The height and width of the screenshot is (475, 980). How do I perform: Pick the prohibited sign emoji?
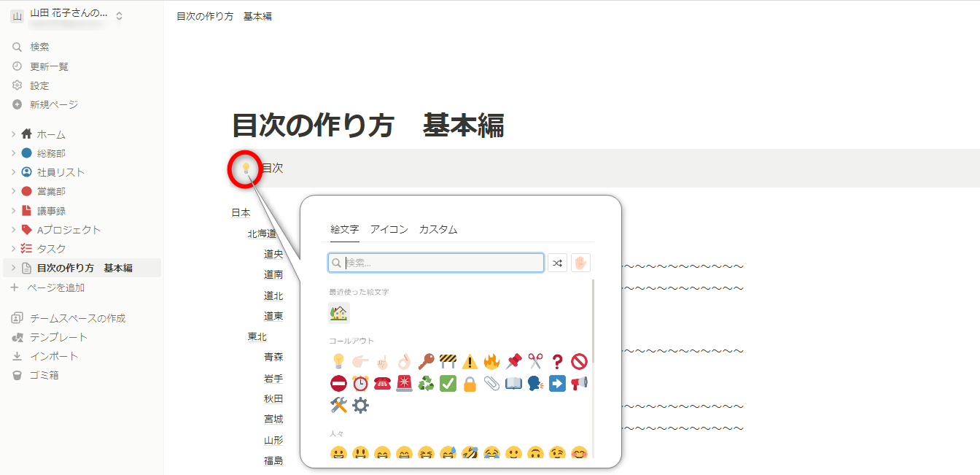(x=579, y=361)
